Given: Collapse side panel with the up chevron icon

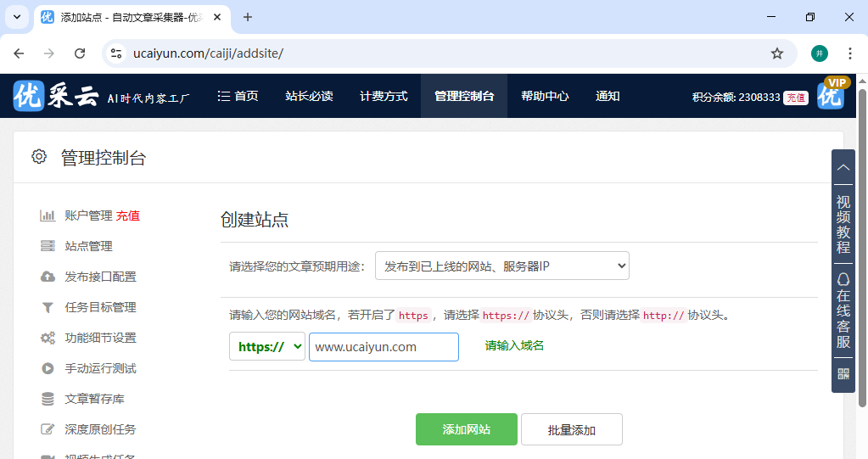Looking at the screenshot, I should pyautogui.click(x=843, y=167).
